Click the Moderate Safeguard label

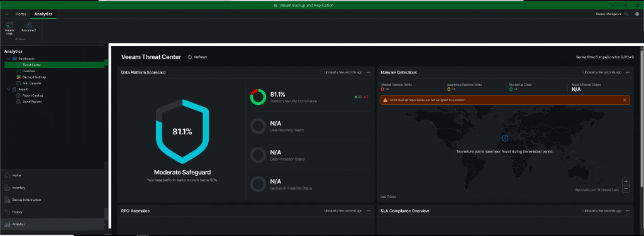point(182,173)
